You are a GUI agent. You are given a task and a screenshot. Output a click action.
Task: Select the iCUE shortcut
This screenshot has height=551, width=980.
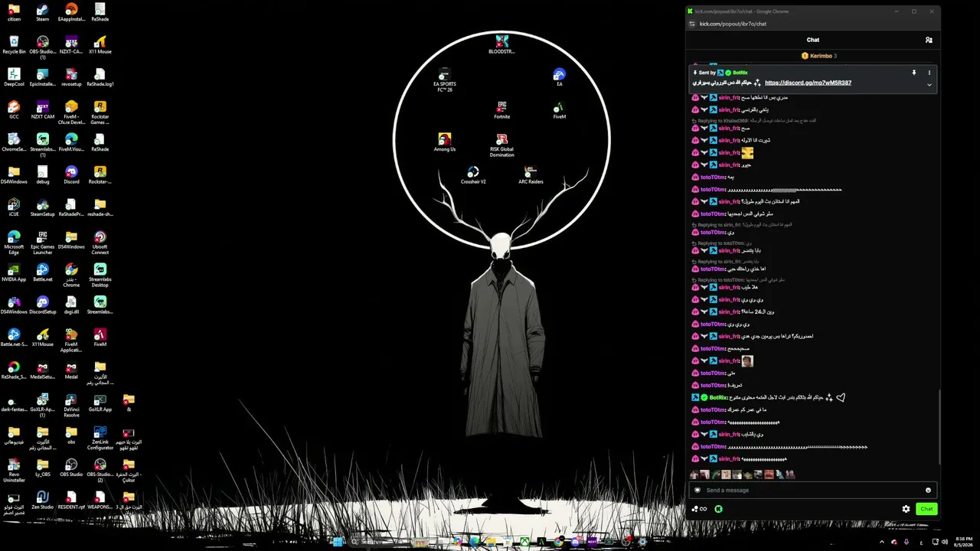tap(14, 207)
